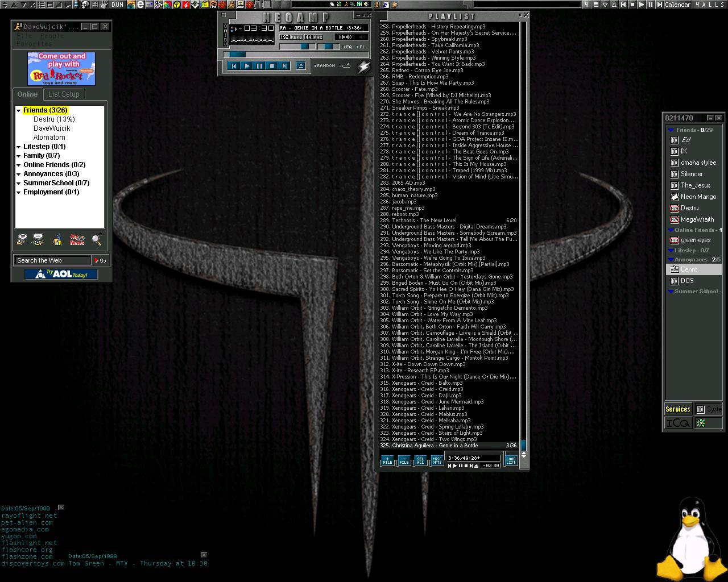The height and width of the screenshot is (582, 728).
Task: Click the ICQ flower status icon
Action: (x=701, y=423)
